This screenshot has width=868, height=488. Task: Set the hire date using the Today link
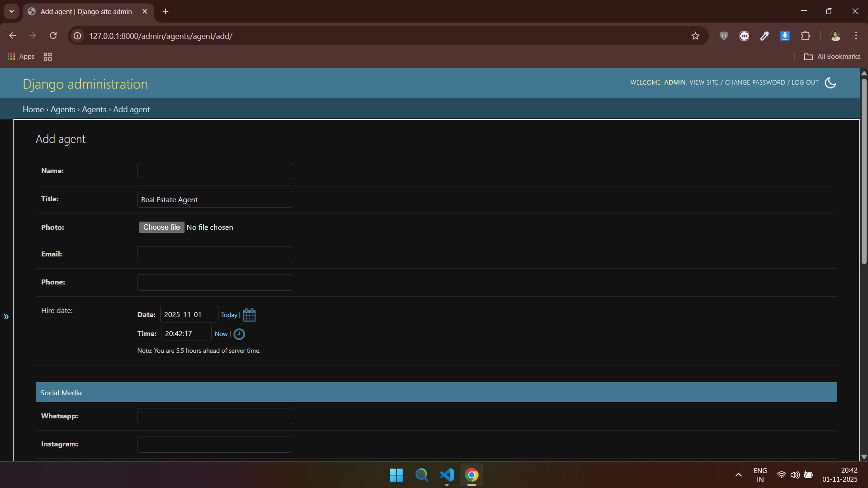[x=229, y=315]
